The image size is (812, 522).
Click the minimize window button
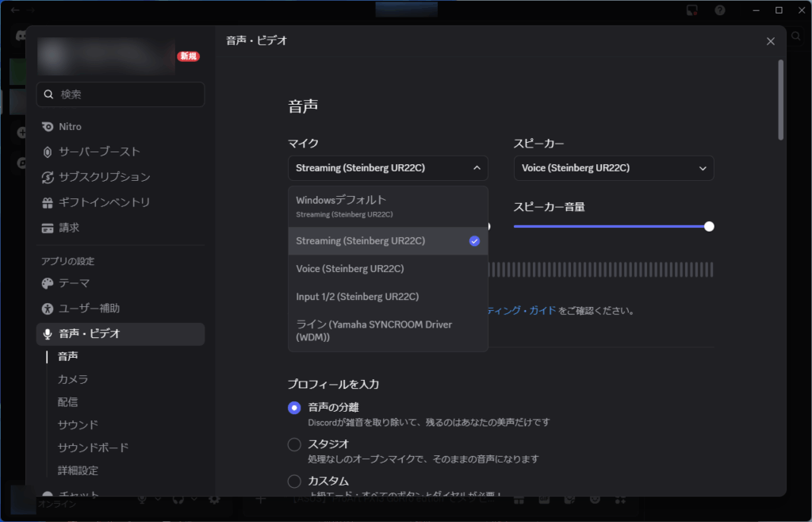[x=756, y=10]
